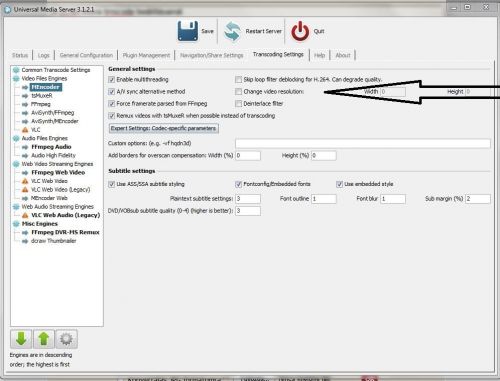
Task: Click the gear toggle engine button
Action: (x=66, y=339)
